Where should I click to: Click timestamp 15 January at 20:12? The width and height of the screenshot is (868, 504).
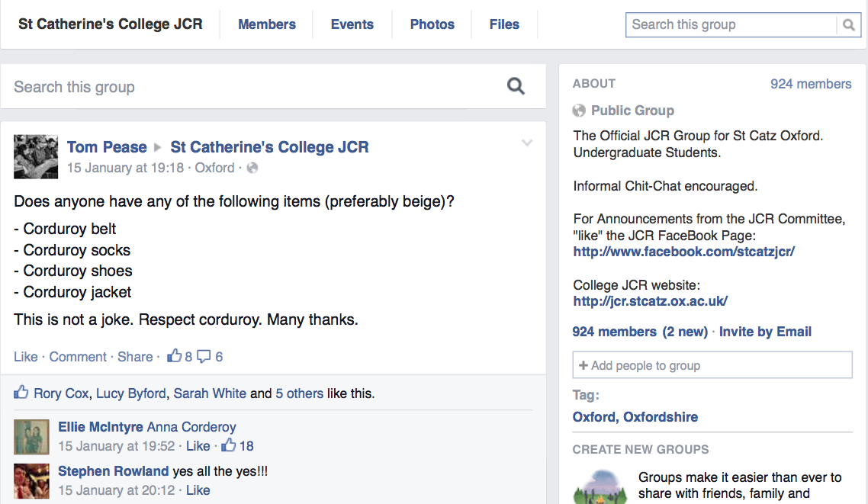coord(116,490)
